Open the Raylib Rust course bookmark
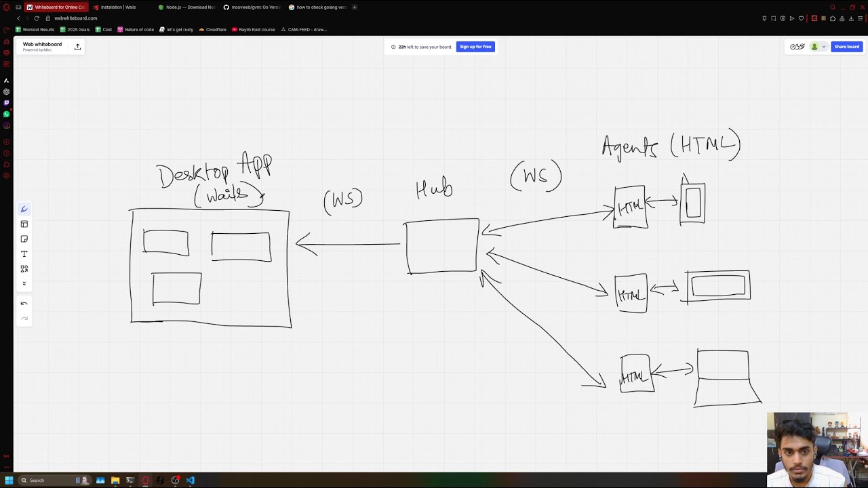The height and width of the screenshot is (488, 868). [x=254, y=30]
